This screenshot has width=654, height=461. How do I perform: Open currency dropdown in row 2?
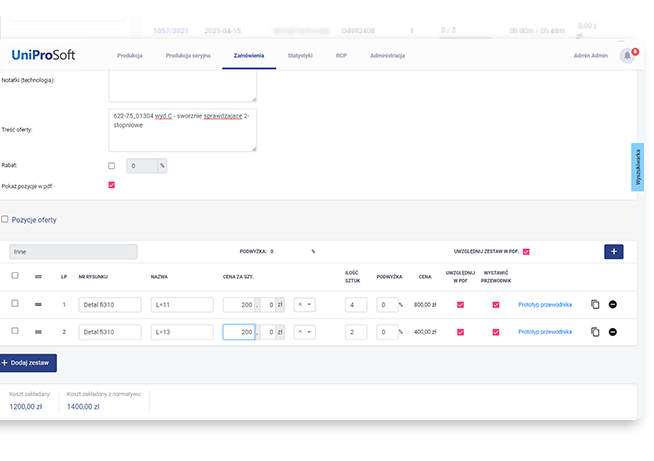(x=305, y=332)
